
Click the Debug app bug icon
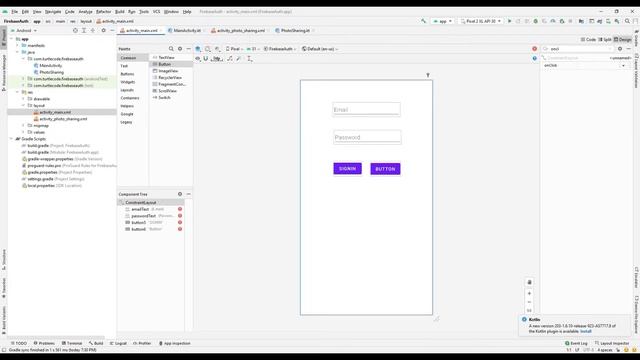536,21
